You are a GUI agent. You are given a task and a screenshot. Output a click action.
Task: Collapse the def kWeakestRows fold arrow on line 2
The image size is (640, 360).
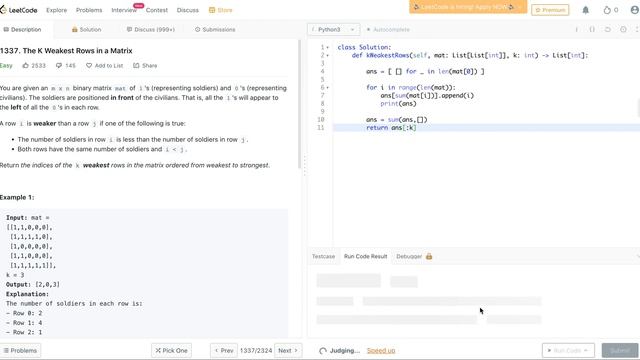[x=327, y=56]
